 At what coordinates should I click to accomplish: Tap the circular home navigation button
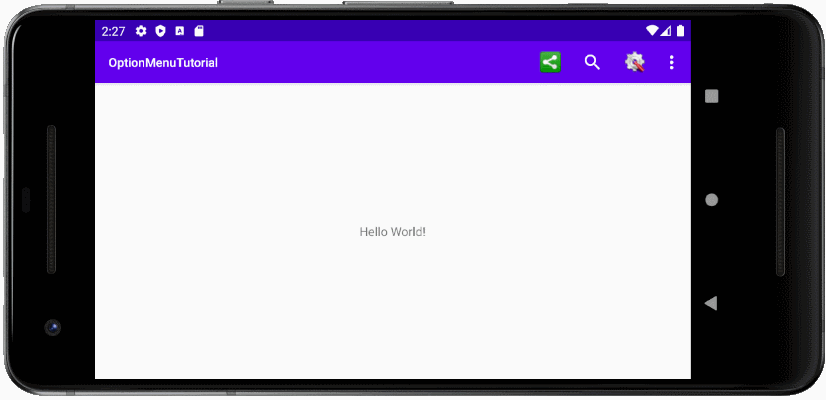[x=711, y=200]
